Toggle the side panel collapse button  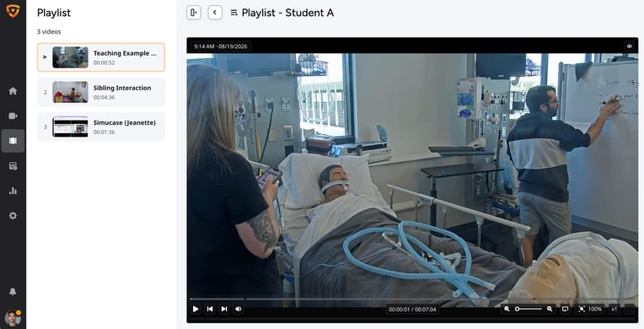point(194,13)
